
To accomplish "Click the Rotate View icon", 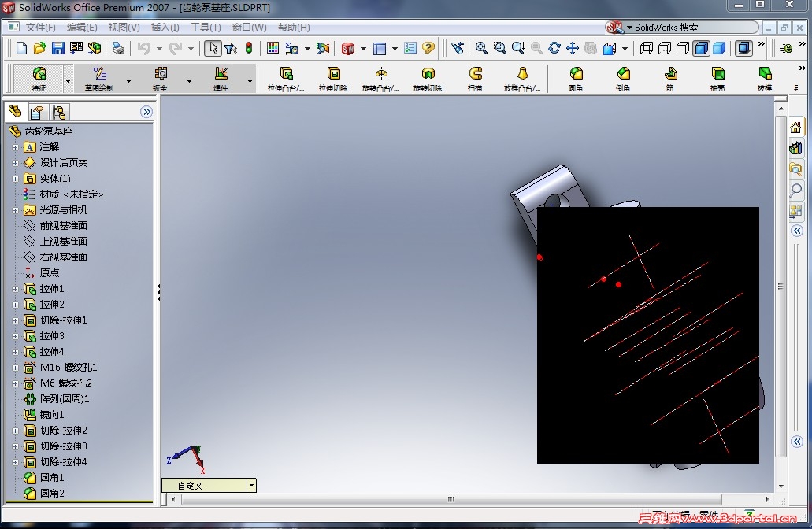I will click(x=554, y=48).
